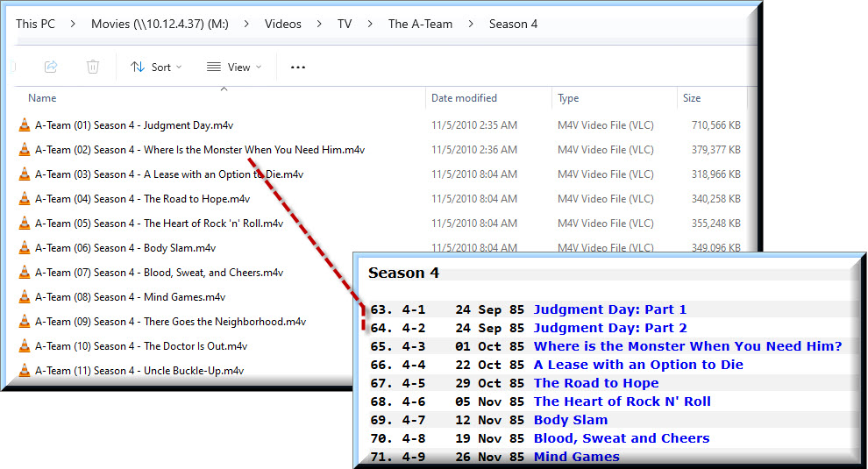Sort by the Type column header

tap(568, 98)
